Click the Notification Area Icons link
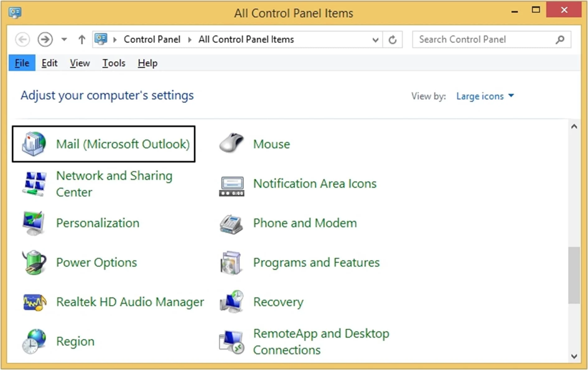This screenshot has width=588, height=370. (315, 184)
